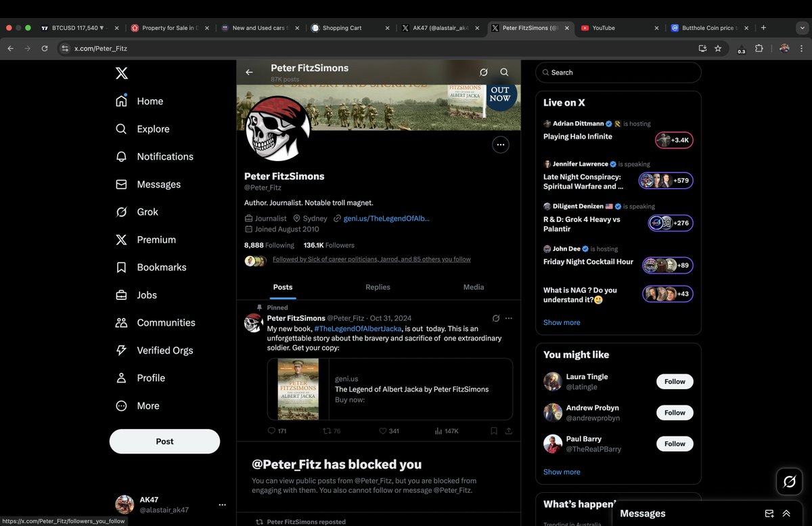
Task: Open Grok 4 Heavy vs Palantir space
Action: point(618,219)
